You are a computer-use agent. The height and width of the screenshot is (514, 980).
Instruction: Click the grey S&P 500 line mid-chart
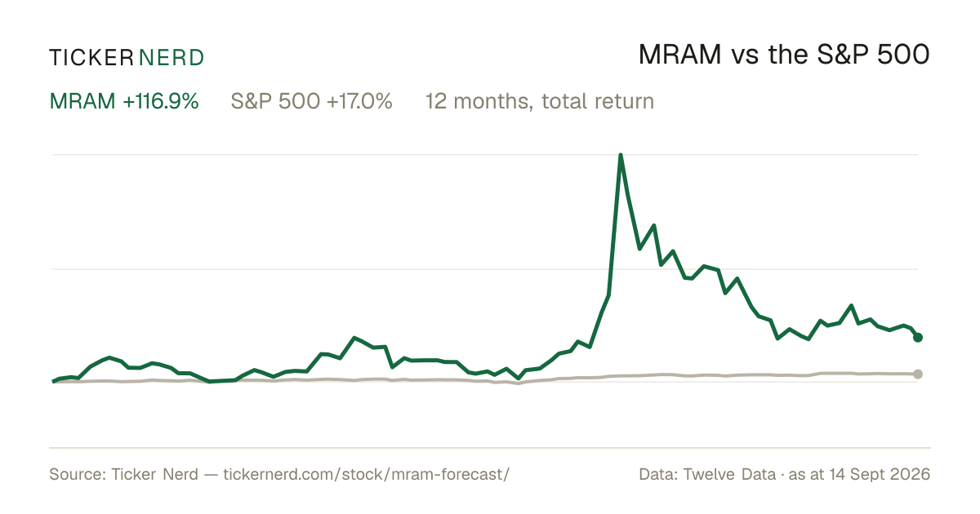[x=485, y=381]
